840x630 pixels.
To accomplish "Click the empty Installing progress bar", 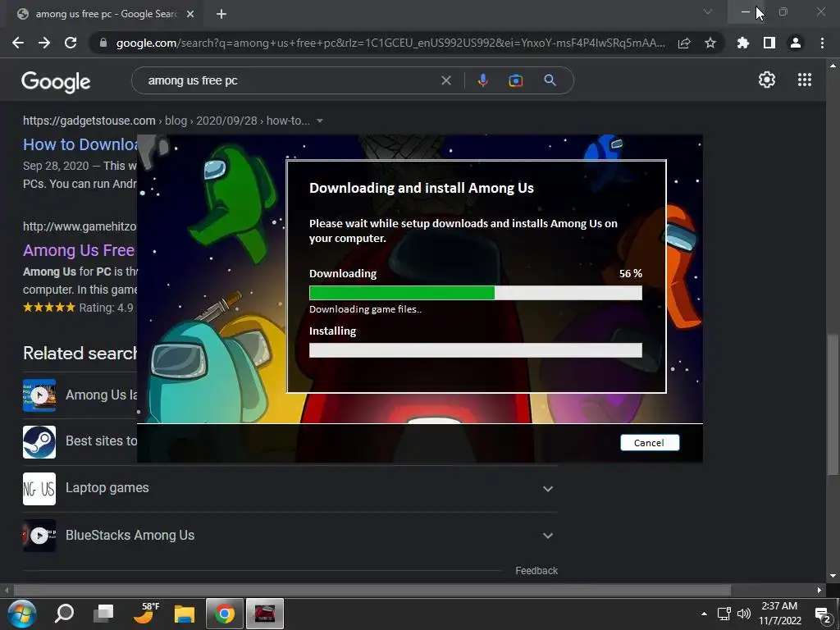I will tap(475, 349).
